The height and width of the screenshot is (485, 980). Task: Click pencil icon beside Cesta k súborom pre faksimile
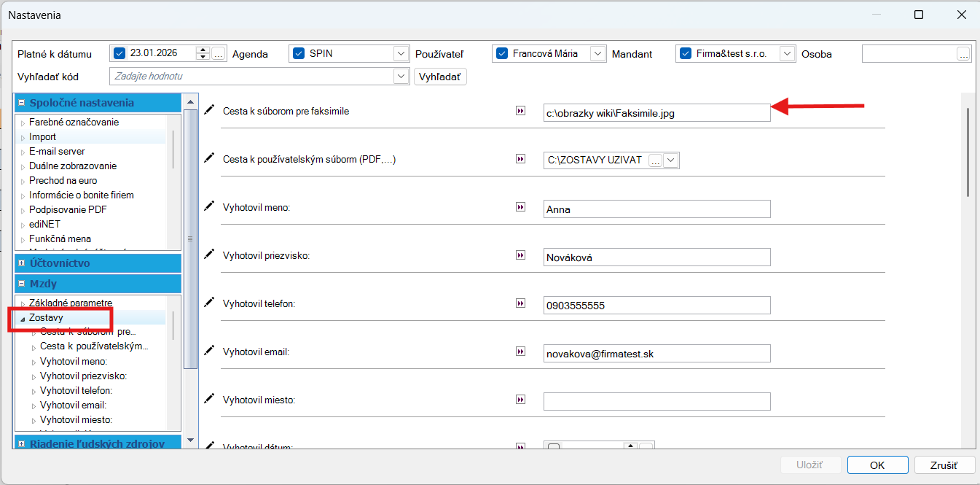[210, 110]
